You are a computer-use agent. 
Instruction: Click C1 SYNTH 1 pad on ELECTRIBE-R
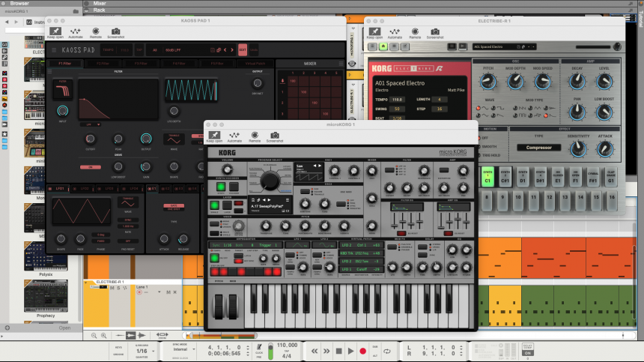[487, 177]
